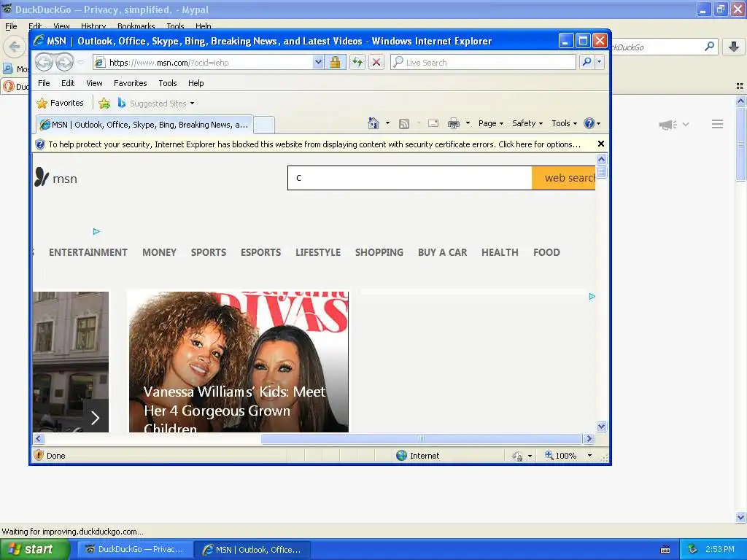Open the Safety dropdown menu
This screenshot has width=747, height=560.
(527, 123)
